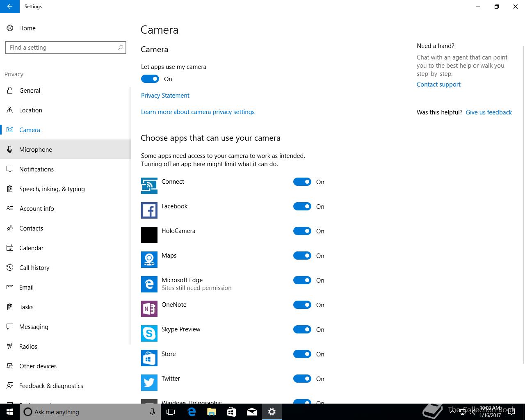Click the Settings gear in the taskbar
The image size is (525, 420).
click(x=272, y=412)
